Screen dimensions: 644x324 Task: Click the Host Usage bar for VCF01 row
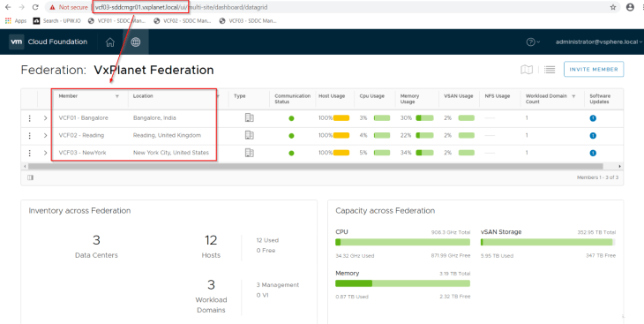341,118
